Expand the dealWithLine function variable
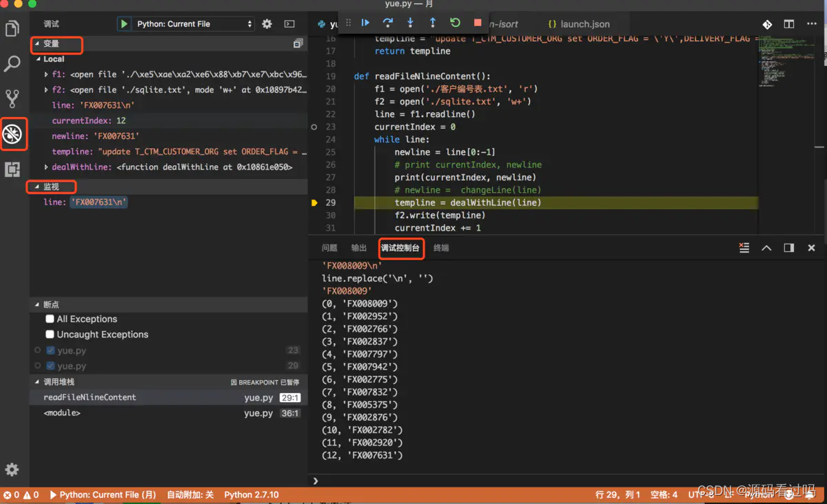 [46, 167]
